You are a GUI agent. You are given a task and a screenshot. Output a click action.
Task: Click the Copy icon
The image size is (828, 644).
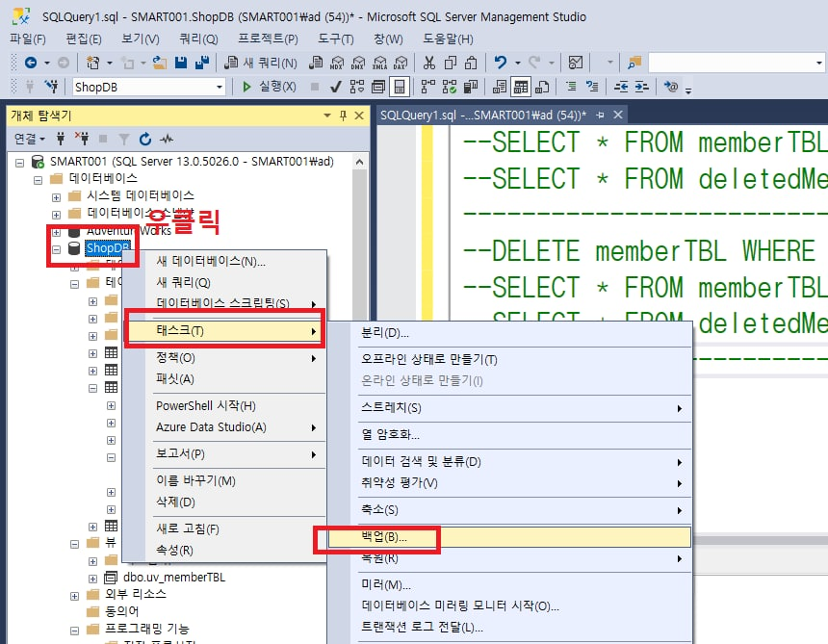(451, 63)
